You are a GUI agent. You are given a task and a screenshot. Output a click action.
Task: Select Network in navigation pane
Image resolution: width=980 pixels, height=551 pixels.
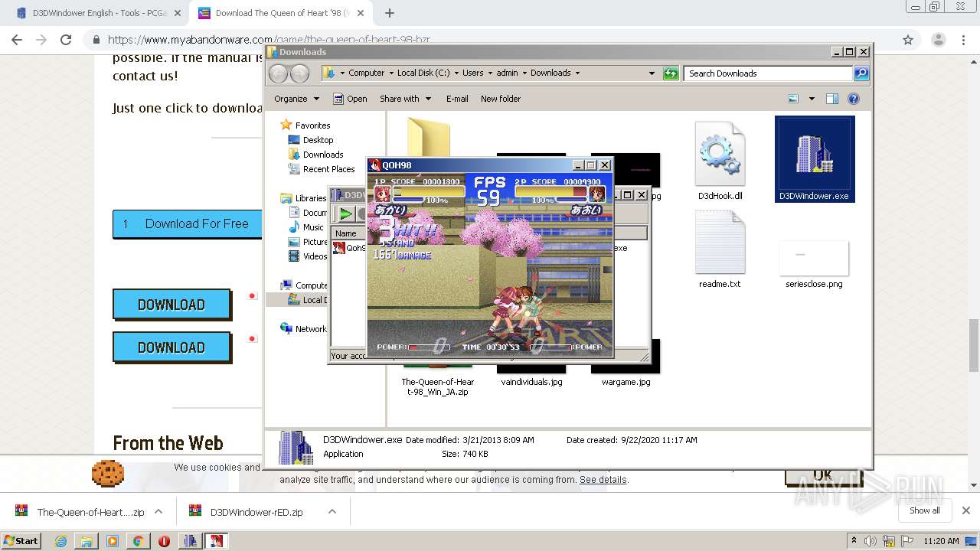click(311, 329)
